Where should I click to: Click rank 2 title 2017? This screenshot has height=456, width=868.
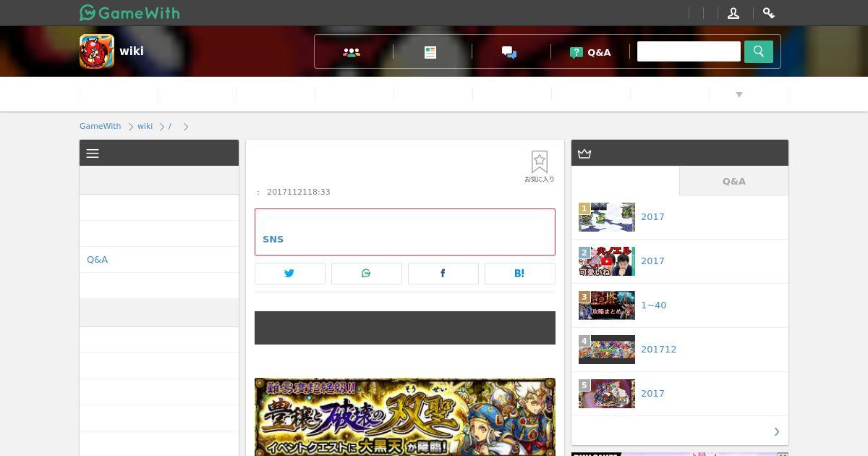(x=652, y=261)
